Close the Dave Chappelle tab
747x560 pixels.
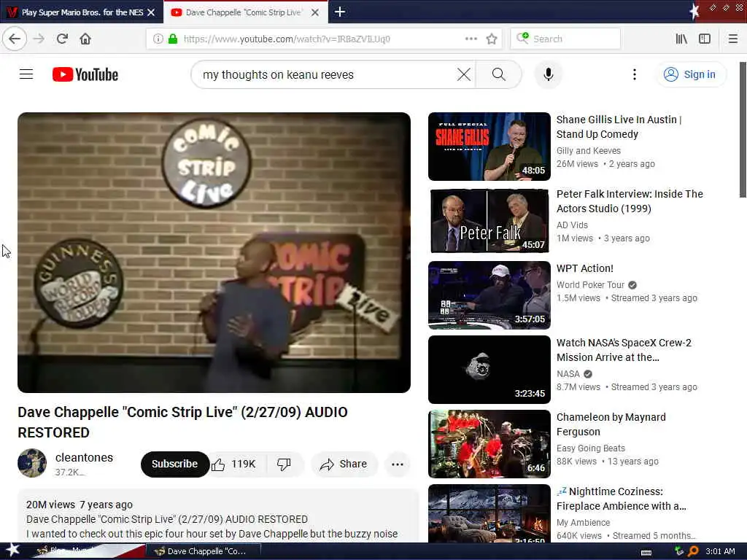click(x=315, y=12)
